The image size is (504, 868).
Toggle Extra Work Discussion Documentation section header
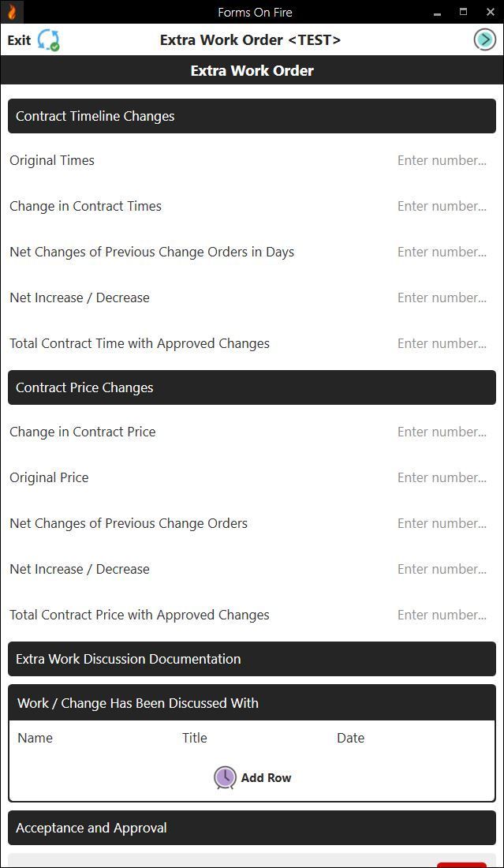(x=252, y=659)
